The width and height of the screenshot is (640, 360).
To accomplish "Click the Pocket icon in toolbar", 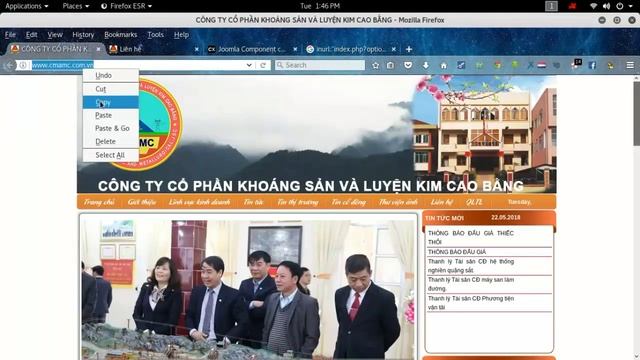I will [x=408, y=65].
